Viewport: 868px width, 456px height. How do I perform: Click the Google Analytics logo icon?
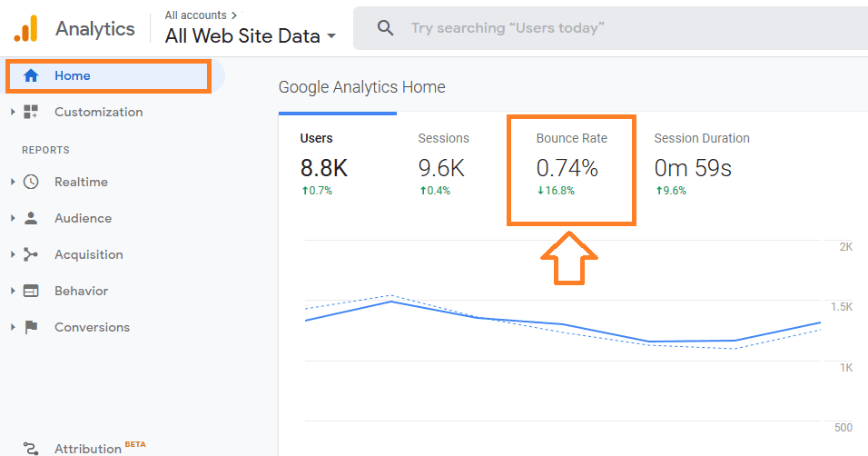click(26, 28)
